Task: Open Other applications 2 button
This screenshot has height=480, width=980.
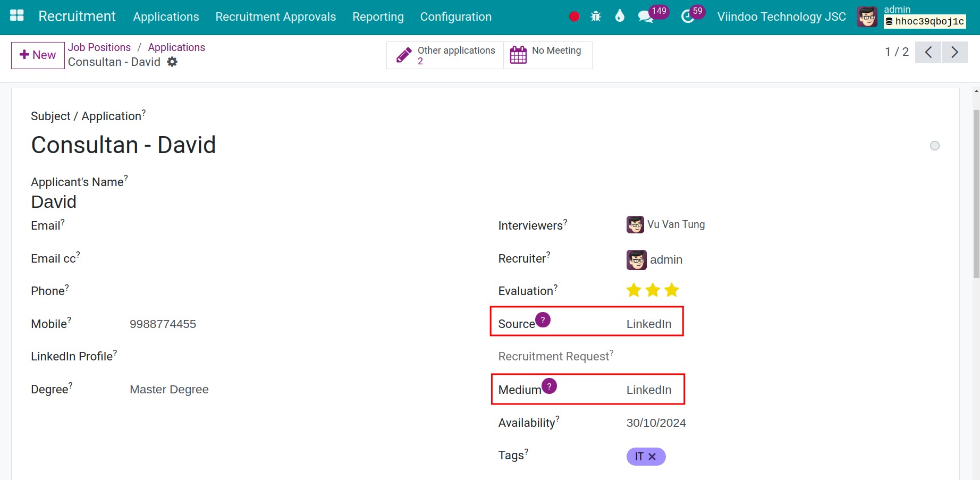Action: click(x=445, y=55)
